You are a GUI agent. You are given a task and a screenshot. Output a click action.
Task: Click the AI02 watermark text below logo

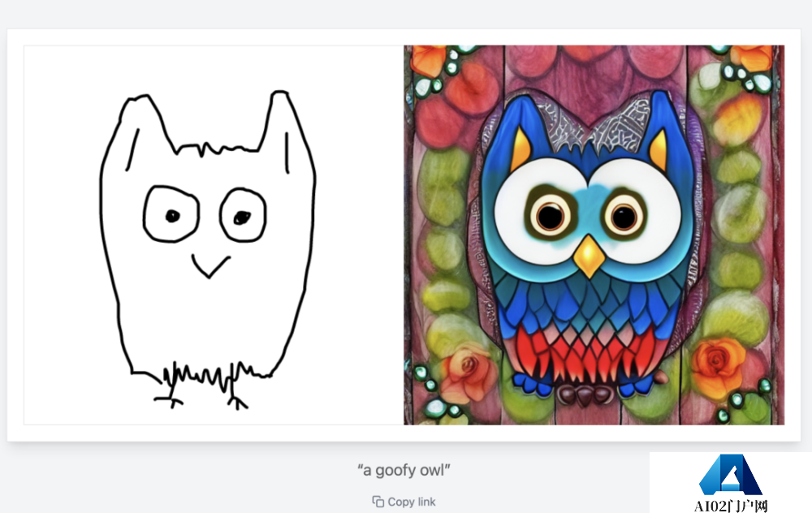click(x=731, y=505)
